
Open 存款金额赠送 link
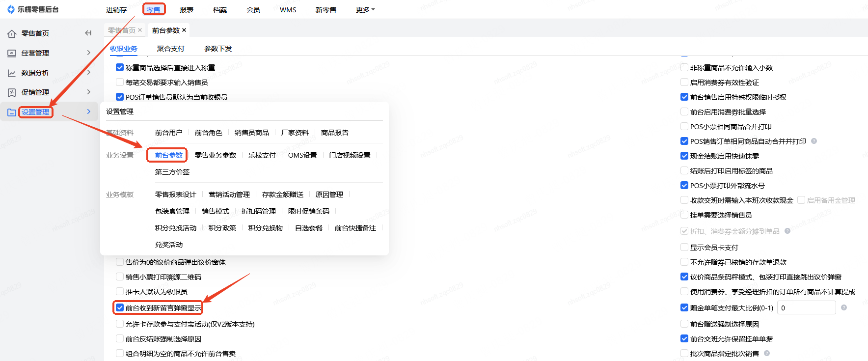coord(283,194)
